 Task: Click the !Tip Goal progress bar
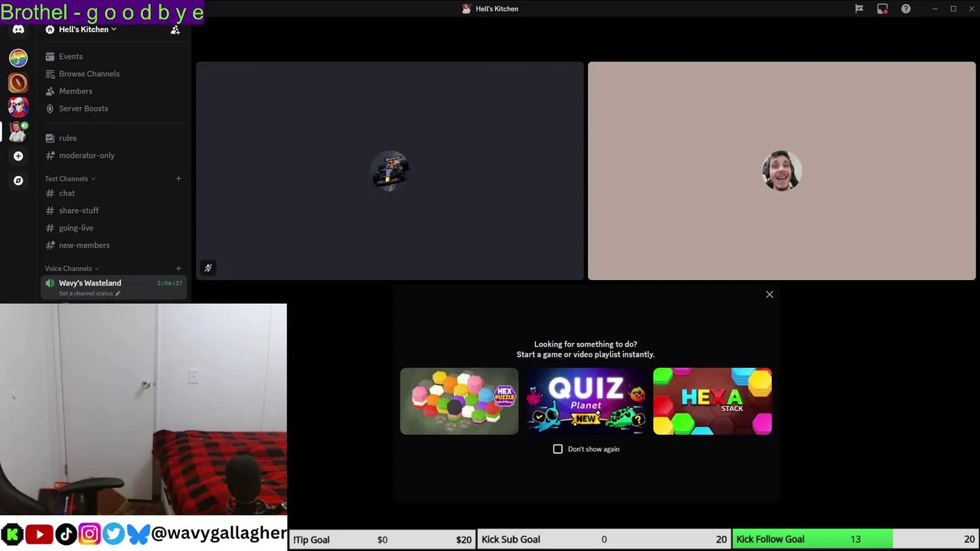(382, 540)
